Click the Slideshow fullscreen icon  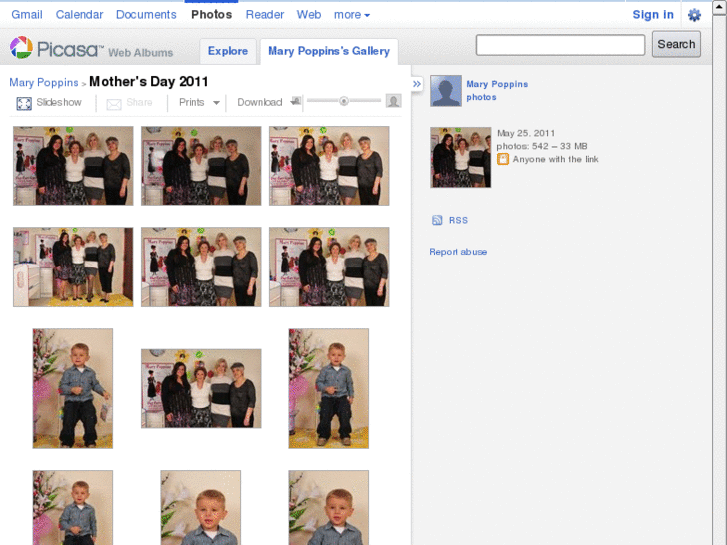tap(24, 103)
